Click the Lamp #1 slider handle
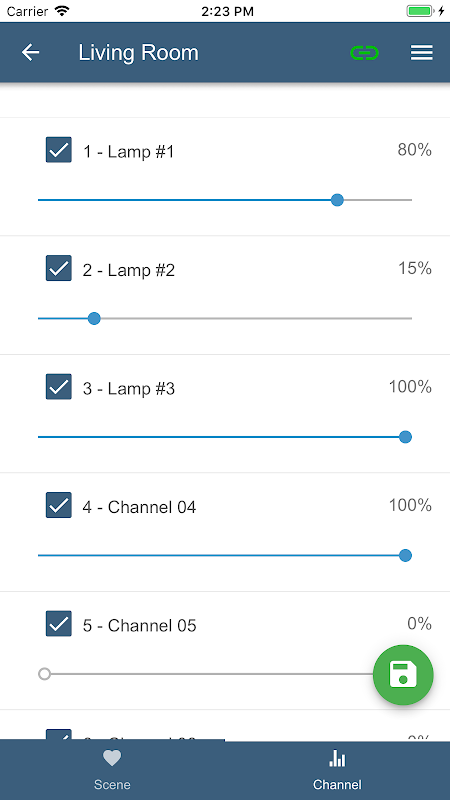 337,200
